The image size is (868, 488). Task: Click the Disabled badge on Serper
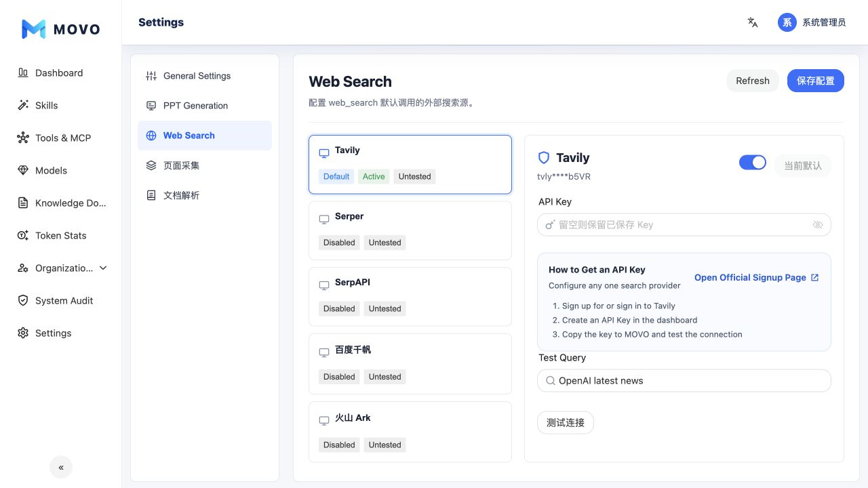[339, 243]
